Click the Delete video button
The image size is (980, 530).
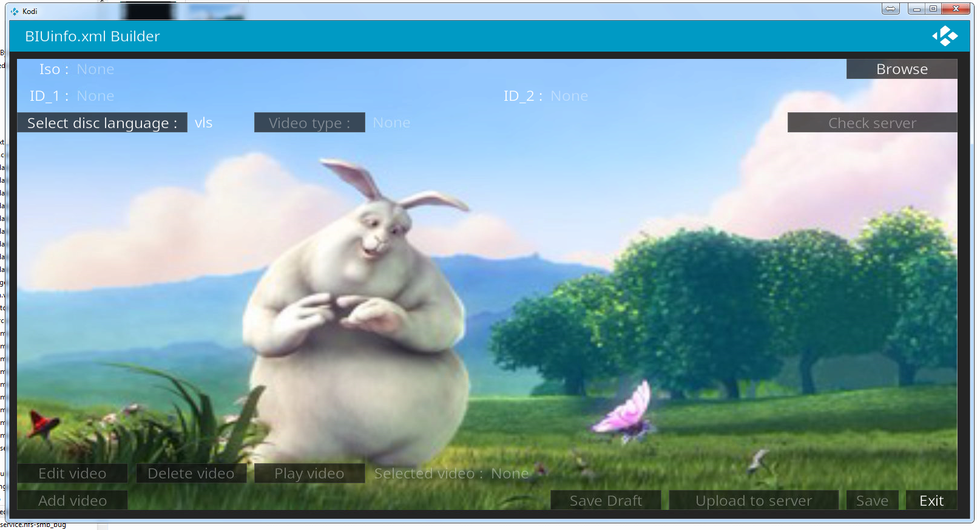coord(191,474)
